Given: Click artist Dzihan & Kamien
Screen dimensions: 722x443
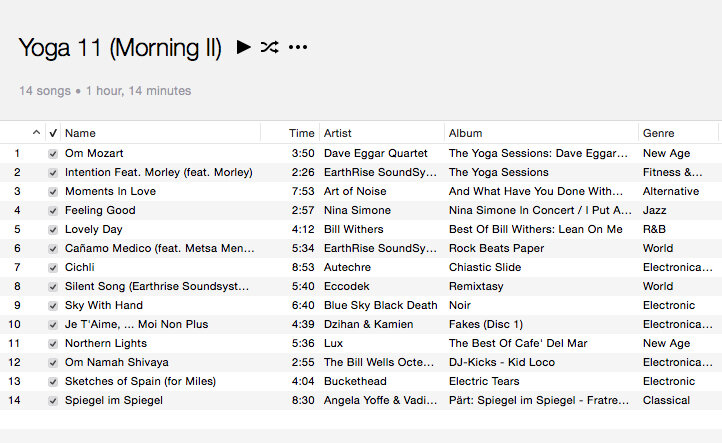Looking at the screenshot, I should [x=368, y=324].
